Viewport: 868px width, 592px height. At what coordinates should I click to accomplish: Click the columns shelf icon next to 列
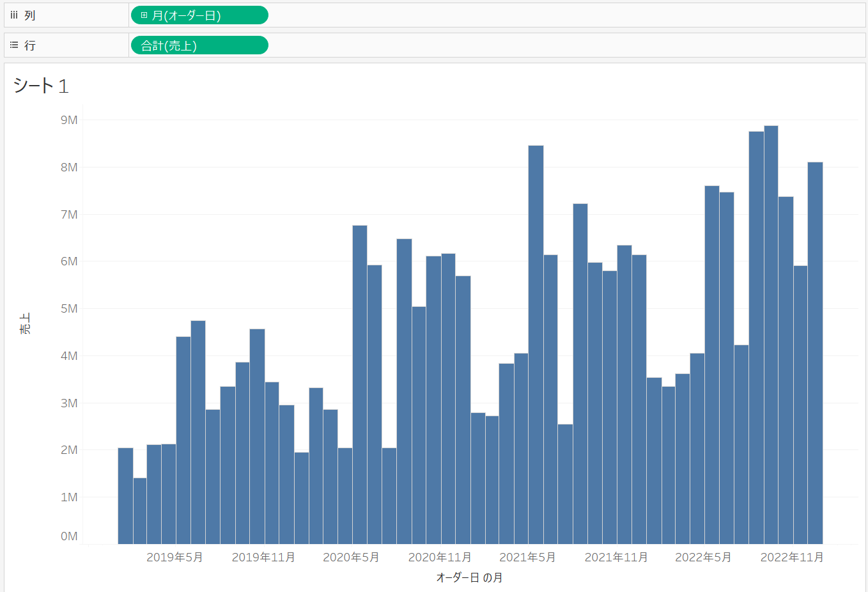point(14,15)
